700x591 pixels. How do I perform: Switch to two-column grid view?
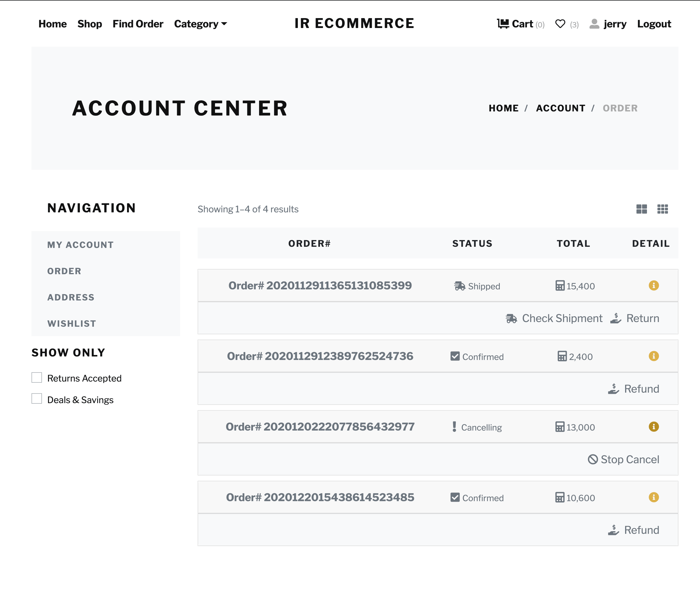tap(641, 209)
